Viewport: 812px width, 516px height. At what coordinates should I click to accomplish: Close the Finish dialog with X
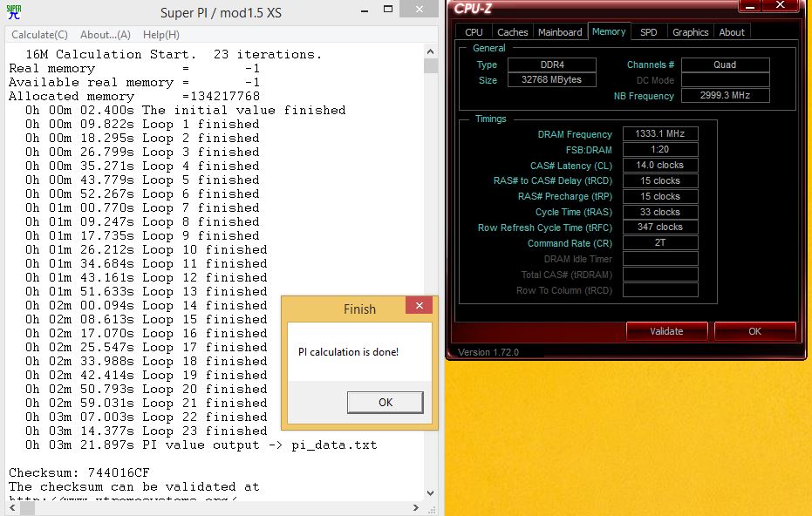[419, 305]
